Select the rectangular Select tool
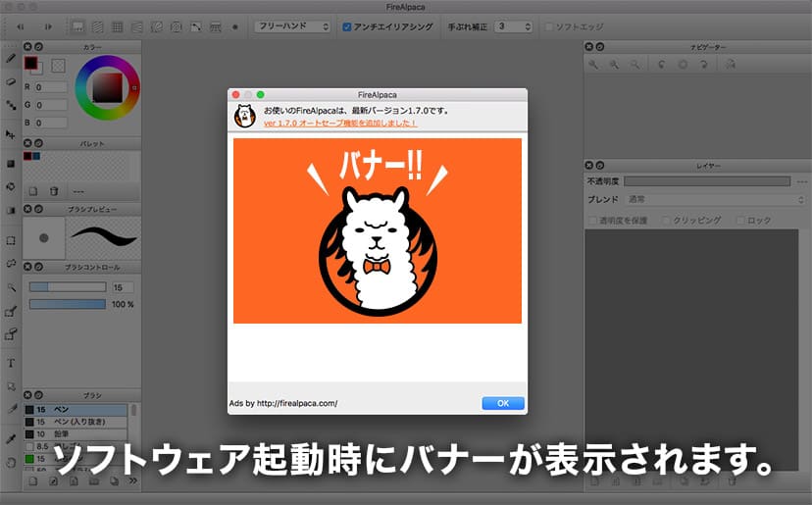This screenshot has width=812, height=505. coord(11,240)
